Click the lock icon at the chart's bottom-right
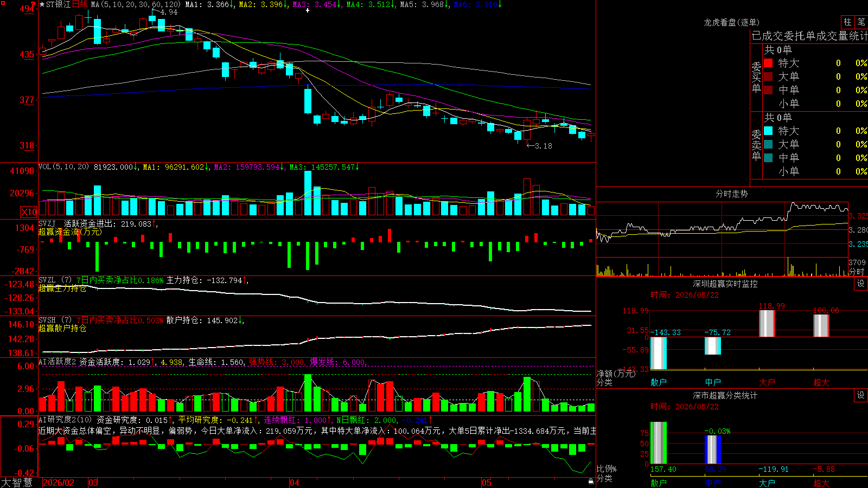The height and width of the screenshot is (488, 868). pyautogui.click(x=591, y=481)
